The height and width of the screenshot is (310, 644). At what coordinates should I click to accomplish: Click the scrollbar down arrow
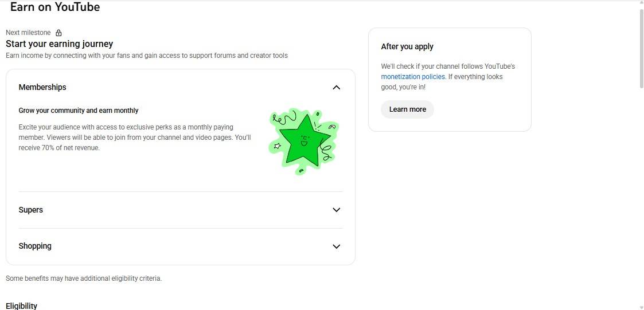[641, 307]
